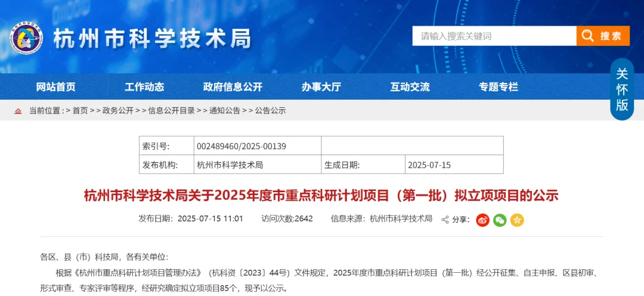This screenshot has height=296, width=644.
Task: Click the magnifier icon in search button
Action: (588, 36)
